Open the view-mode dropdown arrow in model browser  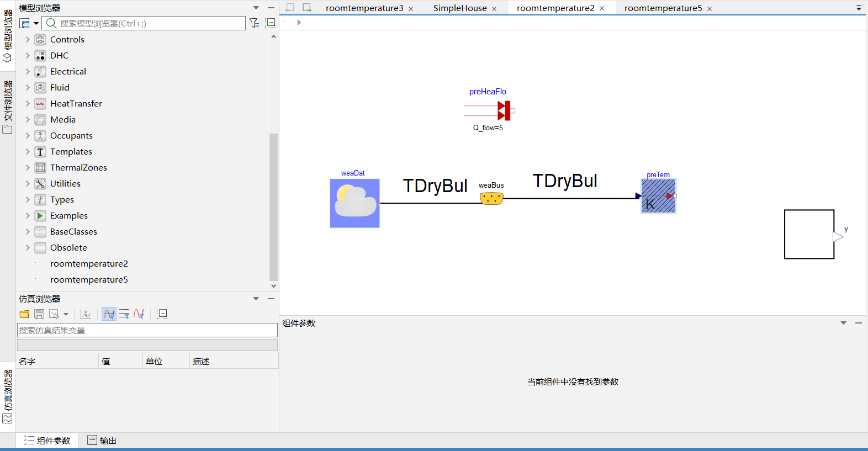pyautogui.click(x=36, y=23)
